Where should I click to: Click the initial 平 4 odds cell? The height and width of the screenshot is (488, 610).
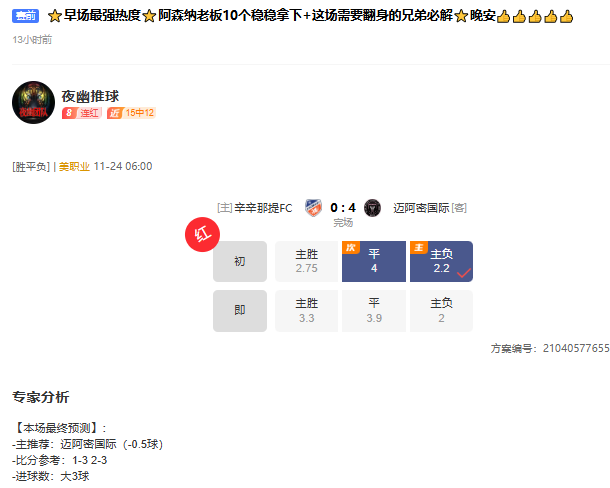coord(374,262)
